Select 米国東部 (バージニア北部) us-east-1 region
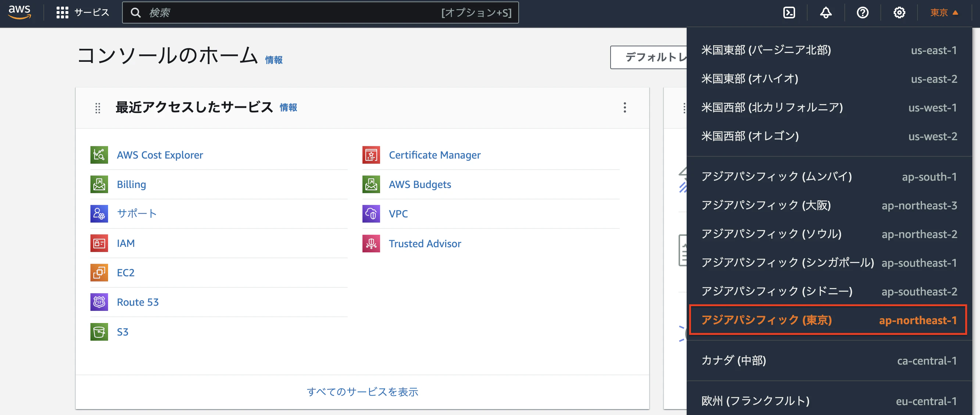Viewport: 980px width, 415px height. pyautogui.click(x=829, y=50)
